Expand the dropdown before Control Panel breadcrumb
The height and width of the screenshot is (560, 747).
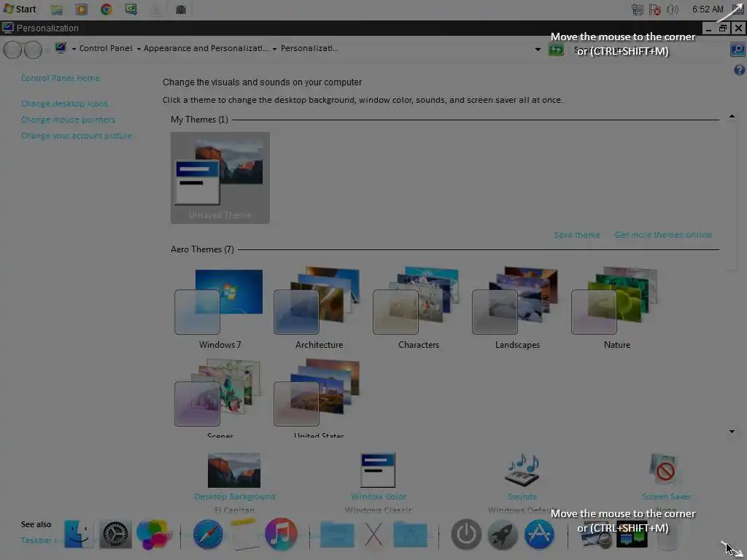(74, 49)
